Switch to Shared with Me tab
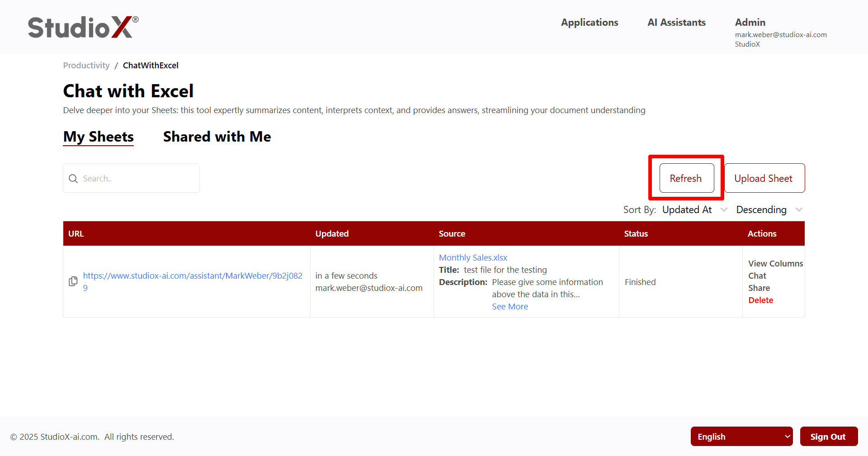This screenshot has height=456, width=868. pos(217,137)
